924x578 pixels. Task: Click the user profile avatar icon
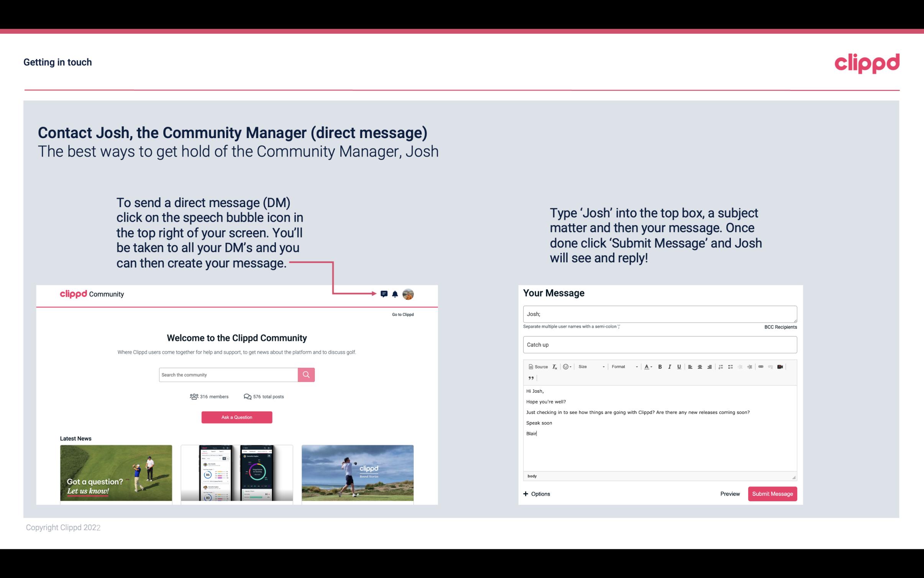(409, 294)
